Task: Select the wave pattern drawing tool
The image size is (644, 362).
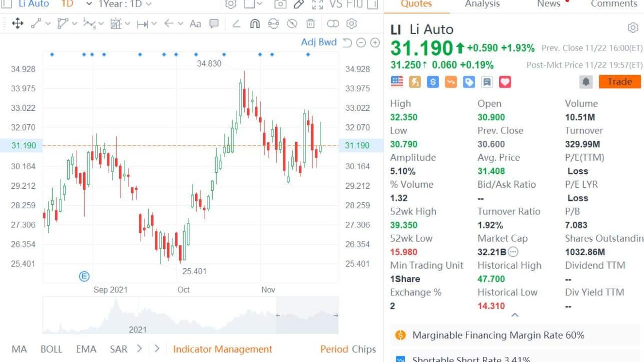Action: click(x=89, y=24)
